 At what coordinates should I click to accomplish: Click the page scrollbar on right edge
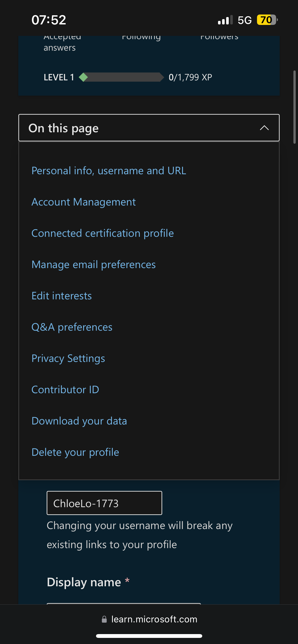click(x=294, y=107)
